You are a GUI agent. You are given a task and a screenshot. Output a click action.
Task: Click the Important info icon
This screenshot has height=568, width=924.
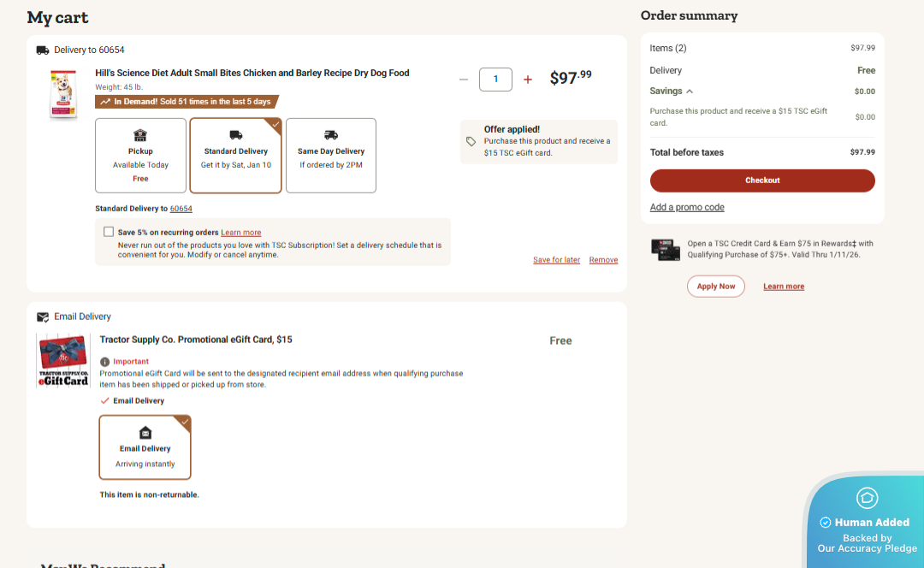tap(104, 362)
